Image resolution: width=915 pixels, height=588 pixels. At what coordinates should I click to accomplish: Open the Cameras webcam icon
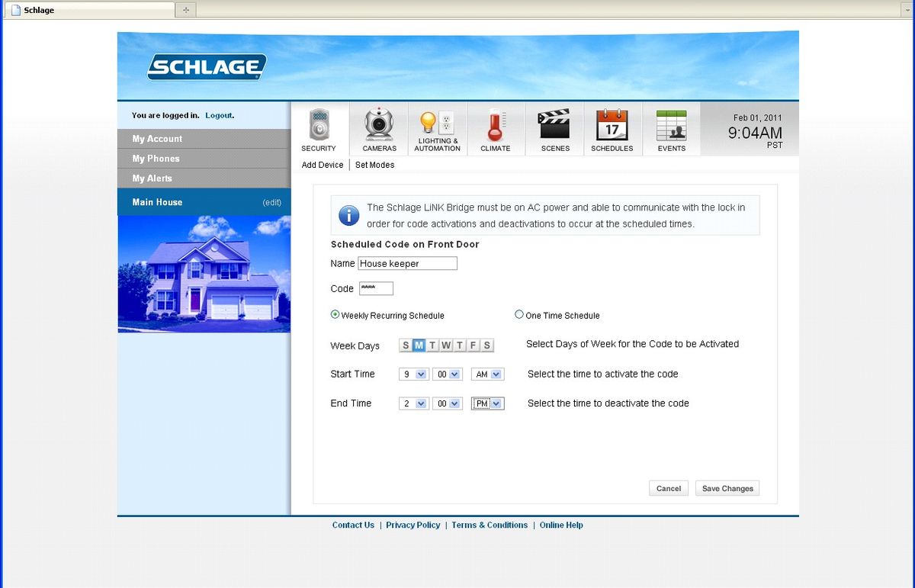(379, 125)
